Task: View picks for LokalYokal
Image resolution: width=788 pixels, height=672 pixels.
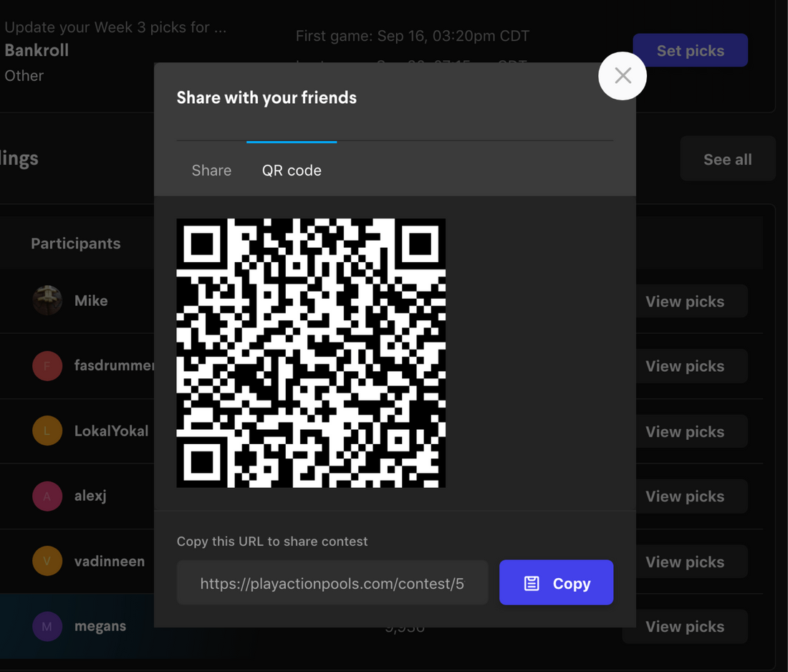Action: [x=684, y=431]
